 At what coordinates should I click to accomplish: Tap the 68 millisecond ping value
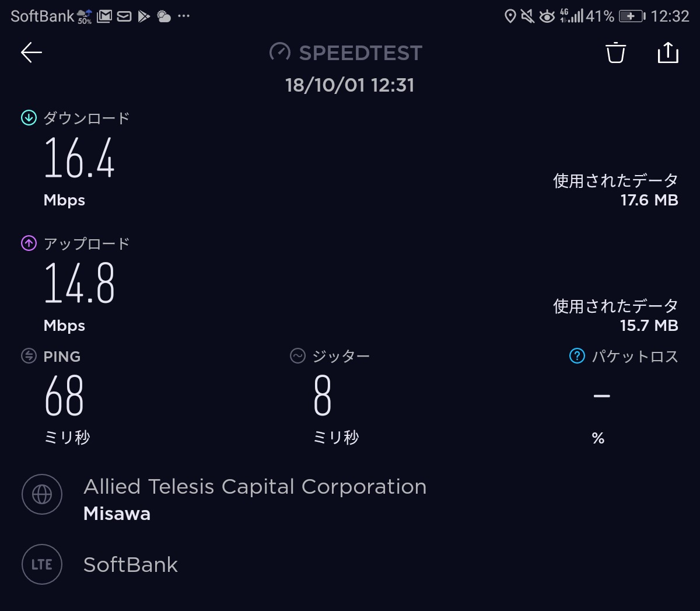point(64,396)
